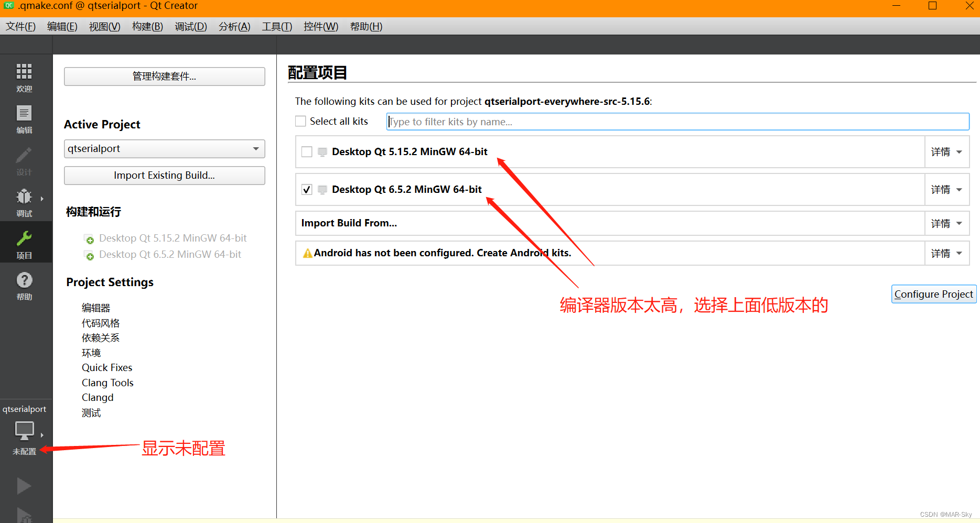Click monitor icon beside Desktop Qt 6.5.2 kit
The height and width of the screenshot is (523, 980).
(x=322, y=190)
